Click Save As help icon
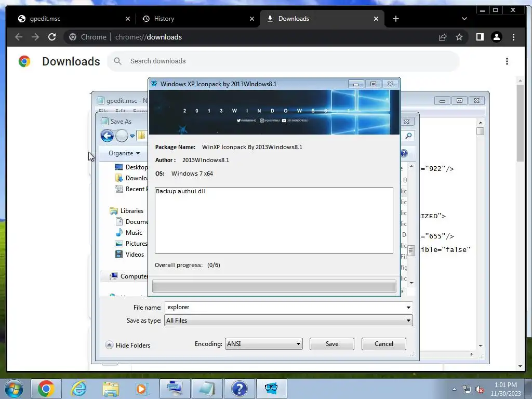This screenshot has height=399, width=532. click(x=404, y=153)
